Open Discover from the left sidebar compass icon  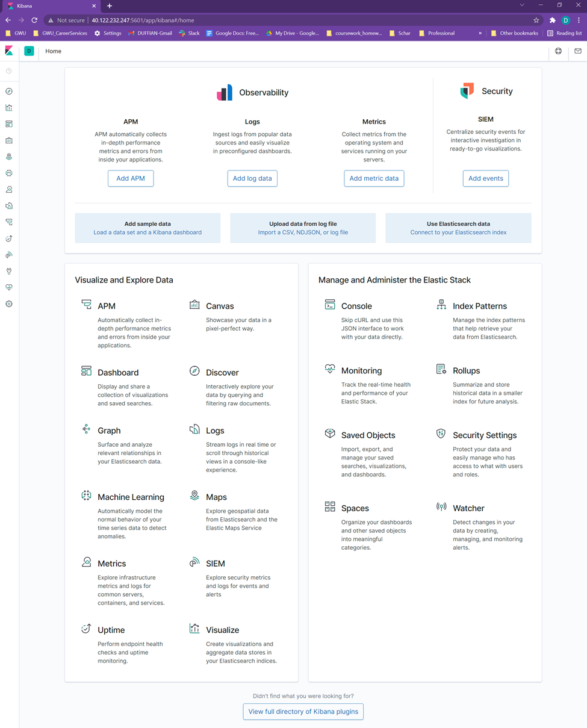pos(8,91)
